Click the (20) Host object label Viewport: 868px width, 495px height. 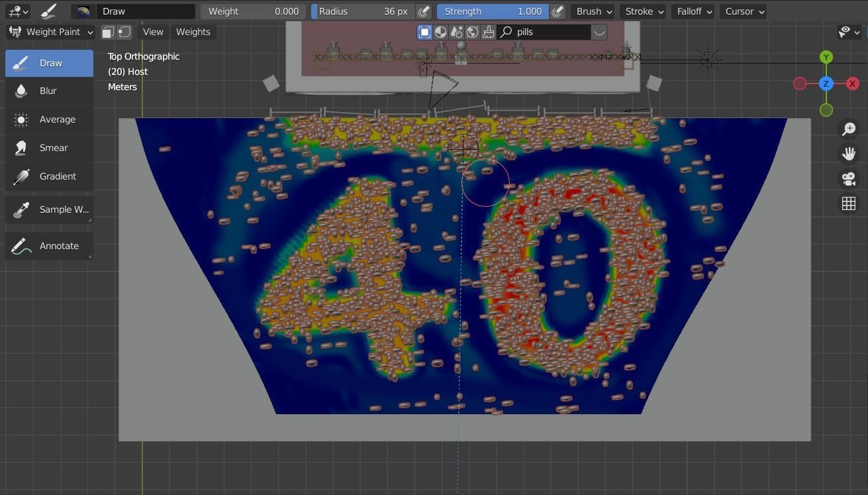coord(128,72)
